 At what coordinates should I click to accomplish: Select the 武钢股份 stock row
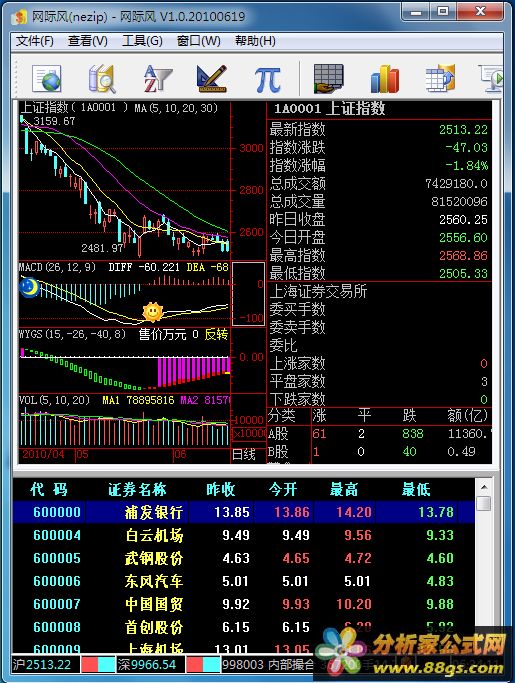click(x=244, y=558)
